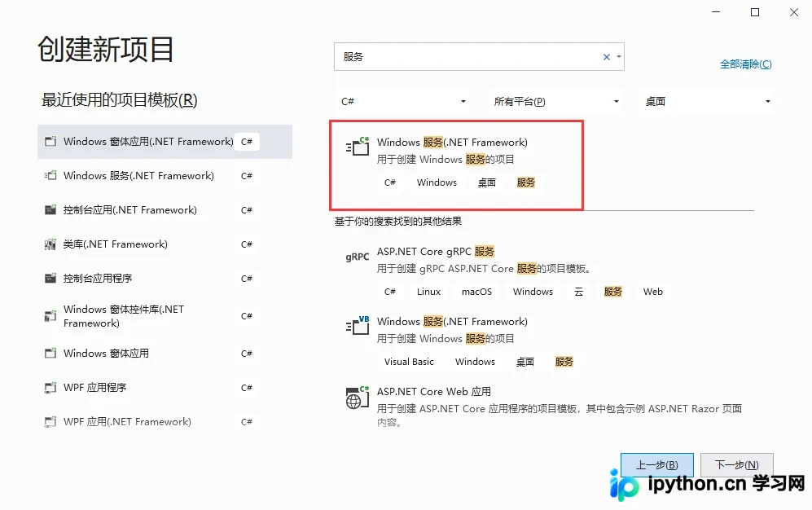
Task: Click the gRPC template icon
Action: tap(358, 257)
